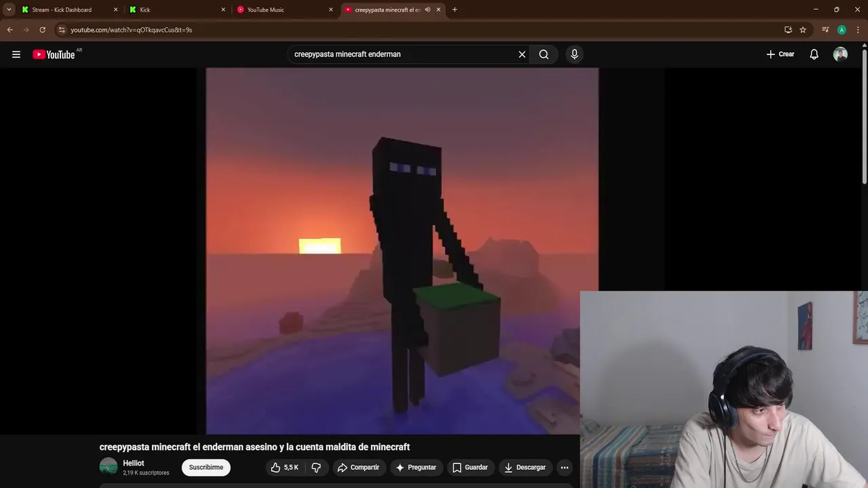Viewport: 868px width, 488px height.
Task: Install YouTube app from address bar icon
Action: (788, 30)
